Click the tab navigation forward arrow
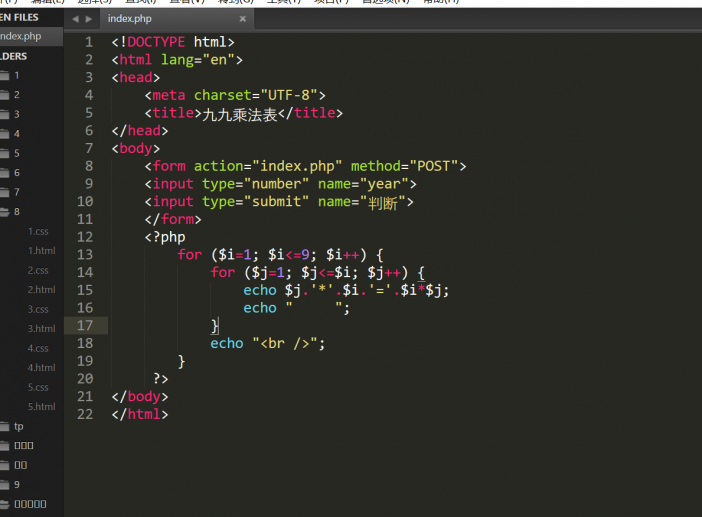Image resolution: width=702 pixels, height=517 pixels. (89, 19)
